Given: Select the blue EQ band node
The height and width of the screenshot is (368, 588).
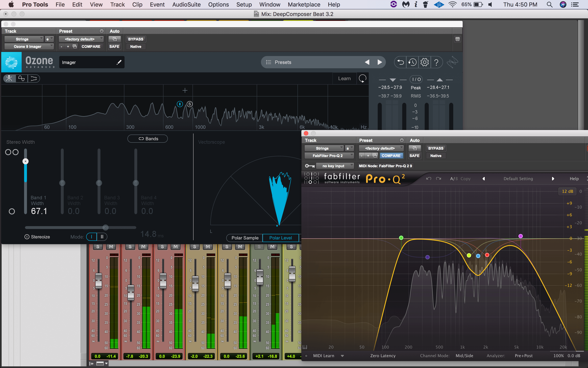Looking at the screenshot, I should tap(478, 256).
